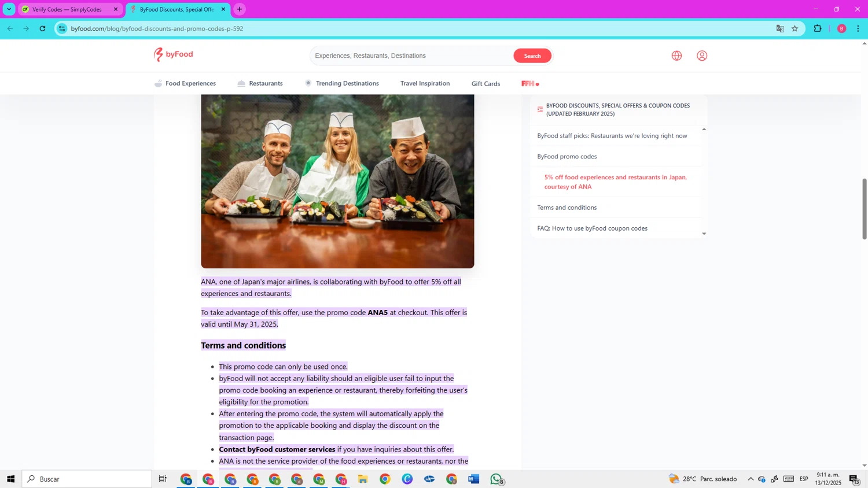Toggle the table of contents list icon
868x488 pixels.
[x=540, y=109]
